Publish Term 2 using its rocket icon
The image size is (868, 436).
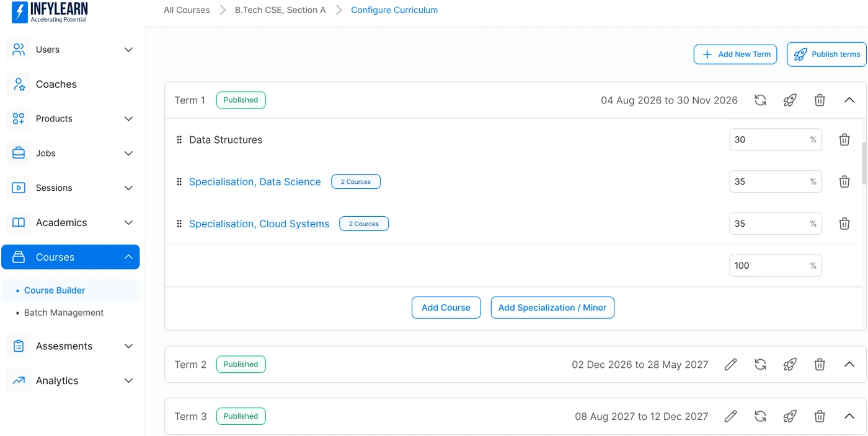(790, 365)
